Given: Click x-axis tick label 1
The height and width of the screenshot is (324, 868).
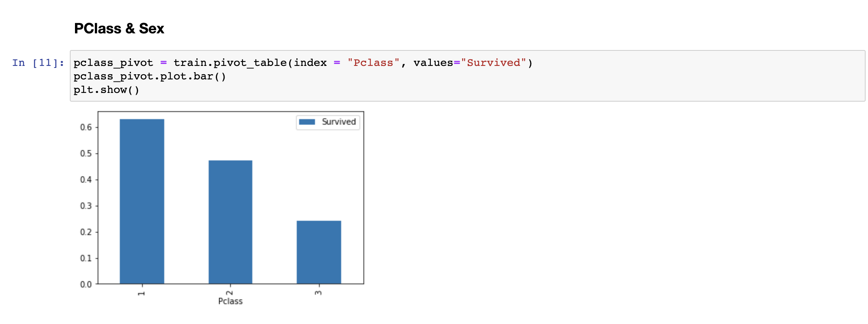Looking at the screenshot, I should 142,293.
